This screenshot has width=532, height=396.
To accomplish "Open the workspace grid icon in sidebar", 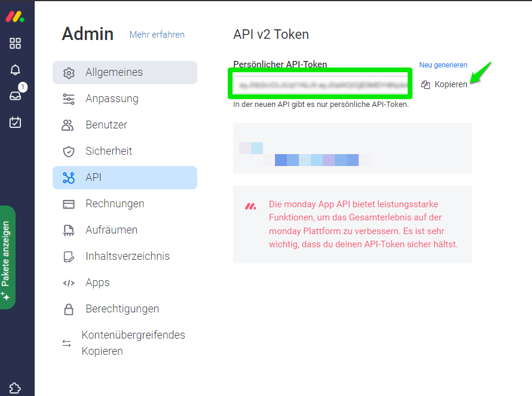I will point(15,43).
